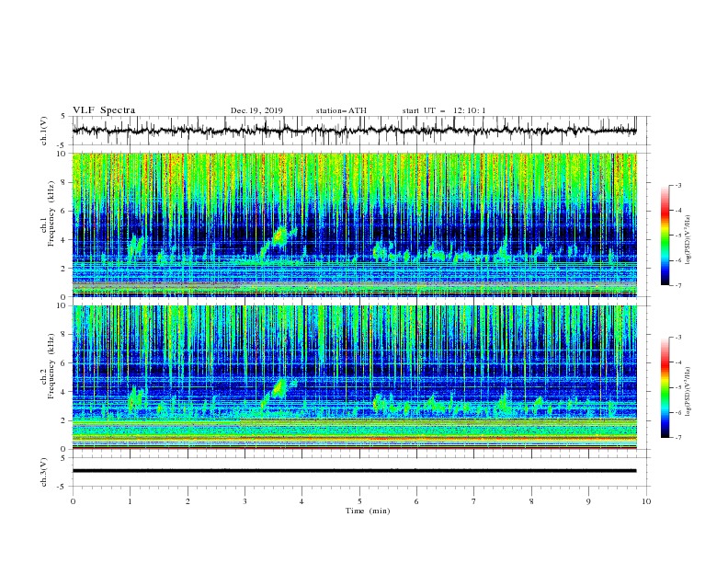Click the time axis tick label "9"
Viewport: 728px width, 563px height.
(588, 501)
